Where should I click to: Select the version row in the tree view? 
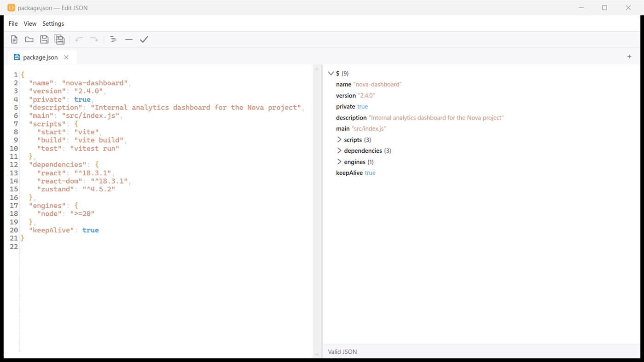pos(355,96)
